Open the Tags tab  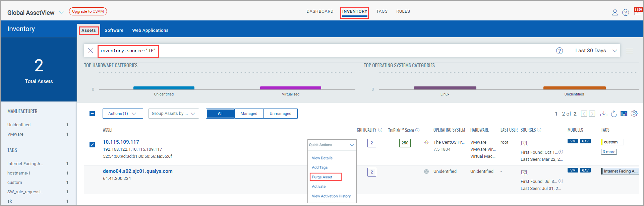point(382,11)
